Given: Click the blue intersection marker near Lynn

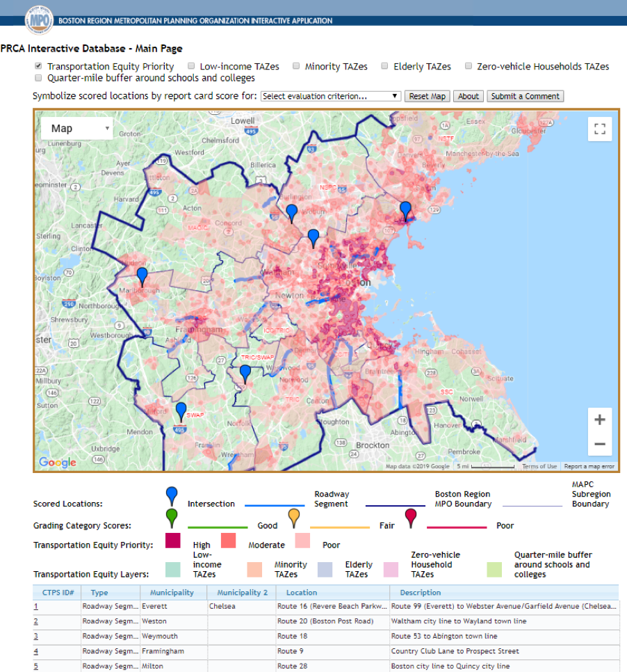Looking at the screenshot, I should [405, 210].
